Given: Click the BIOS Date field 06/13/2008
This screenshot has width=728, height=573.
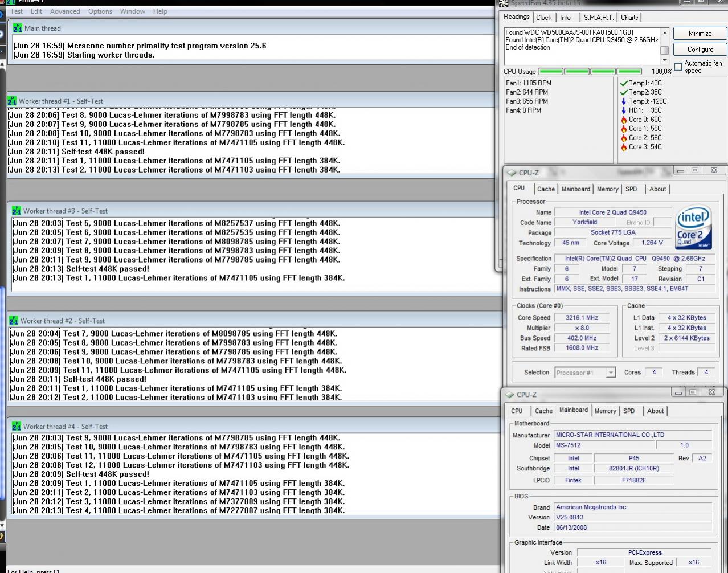Looking at the screenshot, I should coord(633,527).
